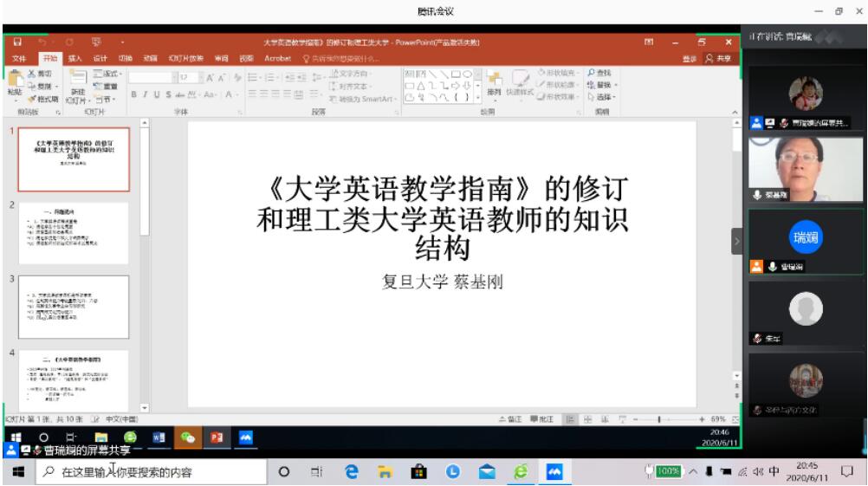Toggle Bold formatting in the font group
The width and height of the screenshot is (868, 486).
point(134,94)
